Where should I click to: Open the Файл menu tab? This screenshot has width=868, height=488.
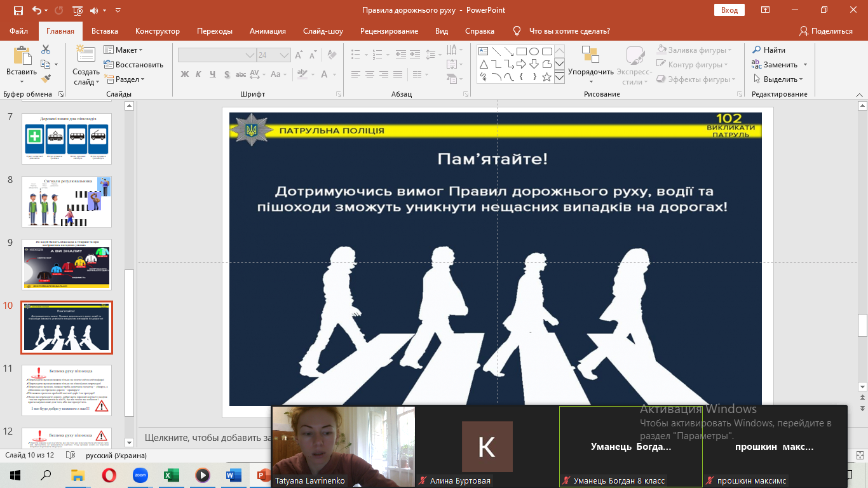(x=19, y=30)
